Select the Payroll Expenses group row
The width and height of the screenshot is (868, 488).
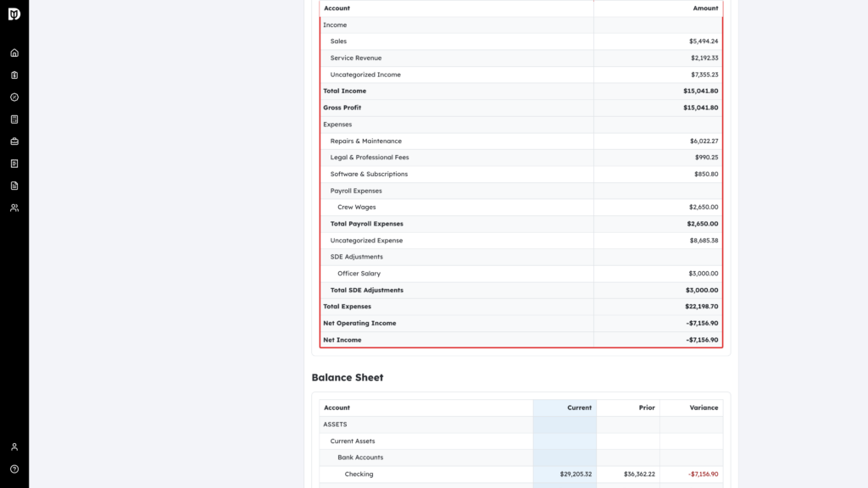tap(521, 191)
